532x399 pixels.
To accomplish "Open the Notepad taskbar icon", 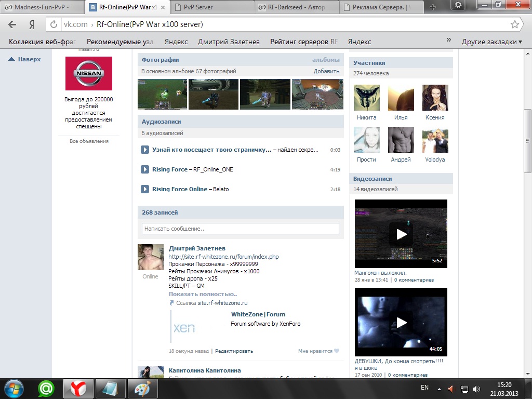I will click(111, 389).
